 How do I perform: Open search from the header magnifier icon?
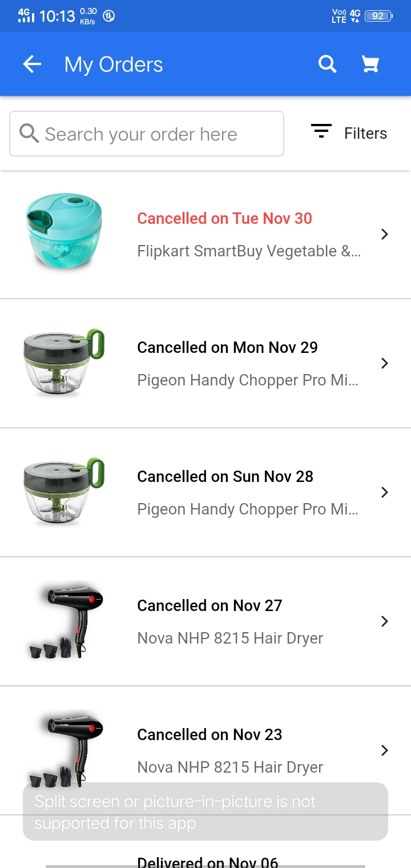(327, 65)
